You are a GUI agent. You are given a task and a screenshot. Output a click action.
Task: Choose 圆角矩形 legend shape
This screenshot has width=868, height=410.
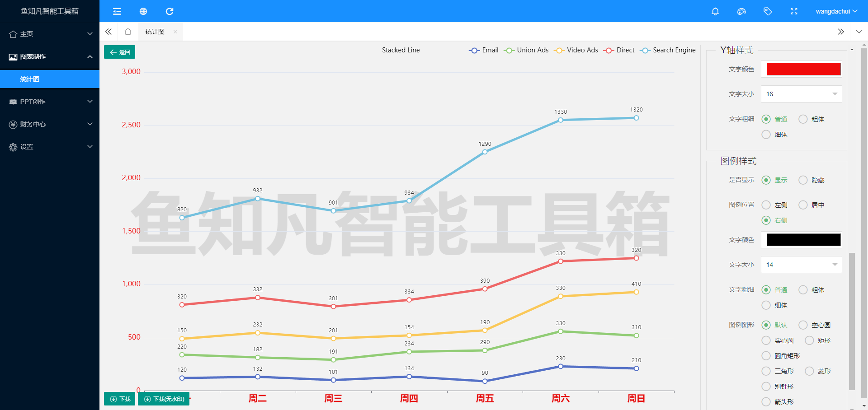pos(781,356)
